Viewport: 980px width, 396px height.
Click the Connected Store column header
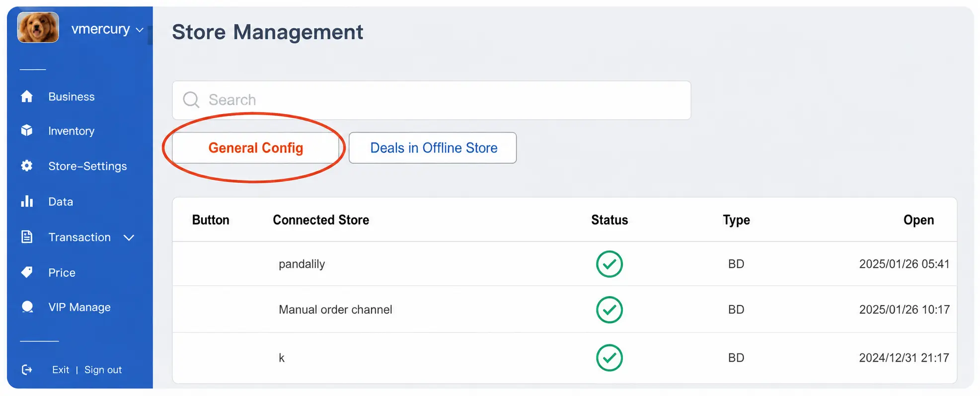coord(321,220)
